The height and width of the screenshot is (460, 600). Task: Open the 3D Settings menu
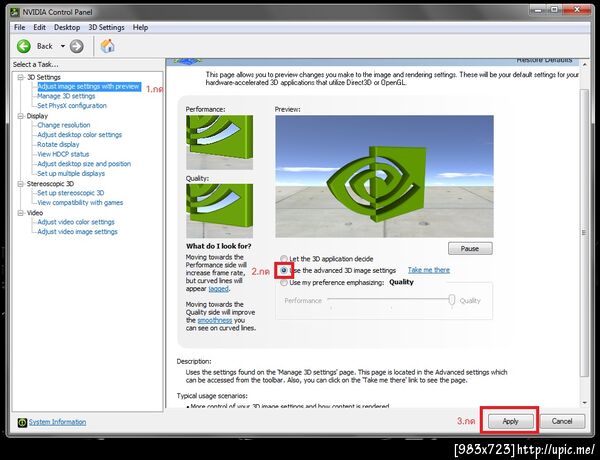tap(106, 28)
